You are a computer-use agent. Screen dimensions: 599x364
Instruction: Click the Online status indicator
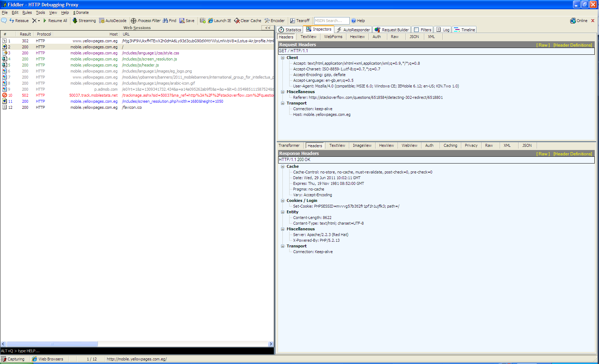click(x=579, y=21)
